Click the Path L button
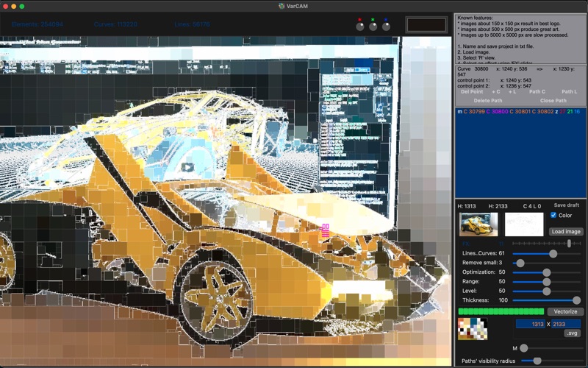This screenshot has width=588, height=368. click(x=569, y=91)
